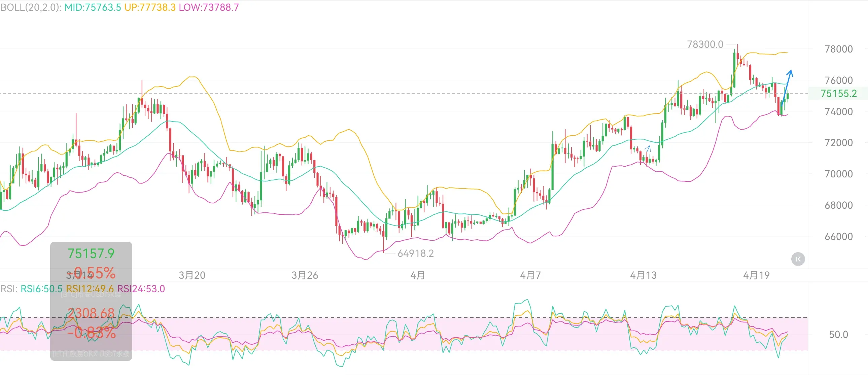Click the BOLL MID:75763.5 value label
868x375 pixels.
click(92, 7)
